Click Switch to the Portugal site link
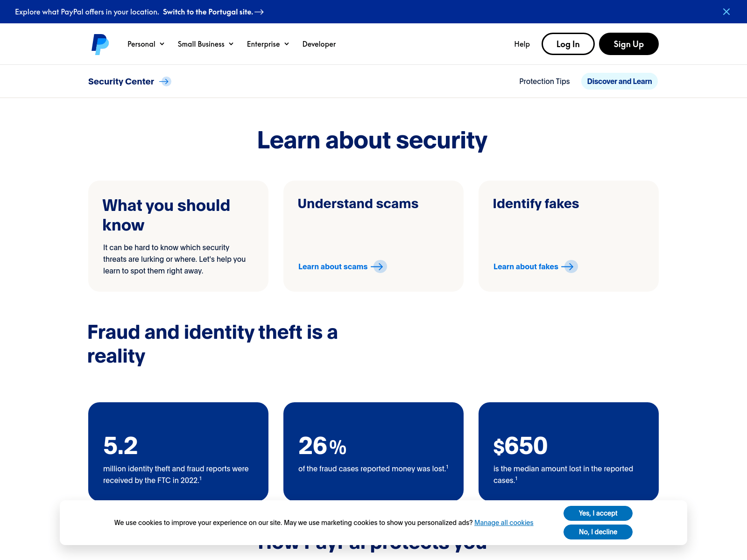 click(213, 12)
